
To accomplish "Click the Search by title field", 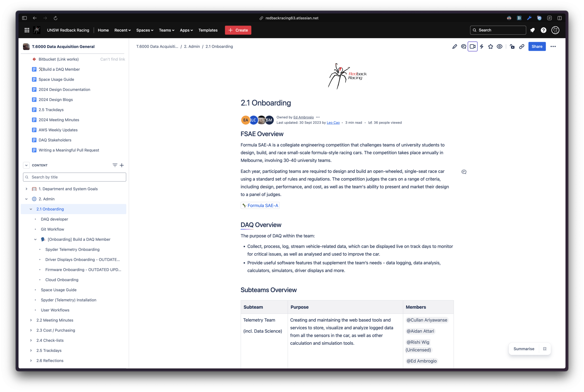I will pos(75,177).
